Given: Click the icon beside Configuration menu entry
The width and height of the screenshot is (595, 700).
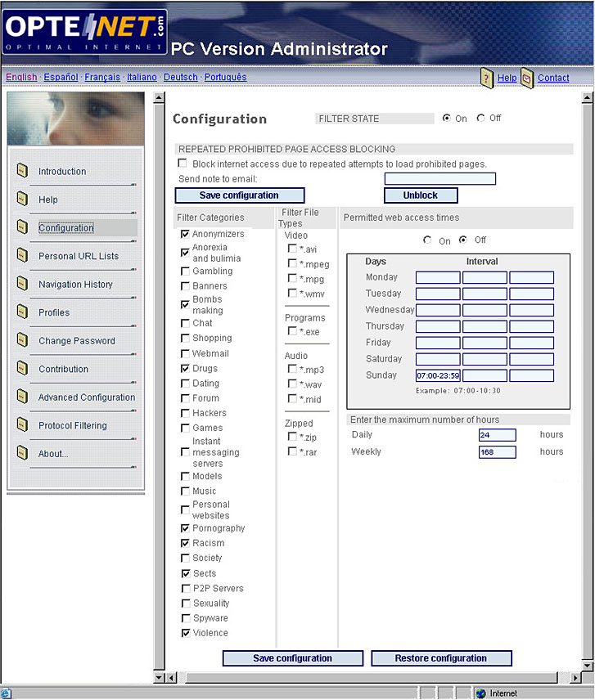Looking at the screenshot, I should click(22, 227).
